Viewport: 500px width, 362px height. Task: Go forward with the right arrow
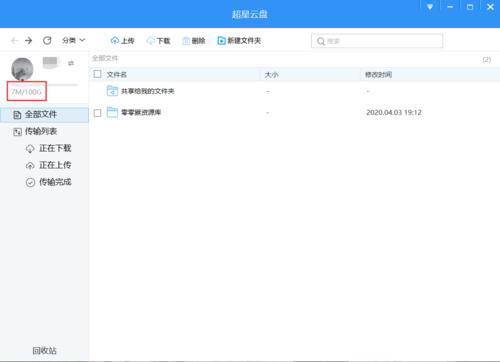tap(29, 41)
